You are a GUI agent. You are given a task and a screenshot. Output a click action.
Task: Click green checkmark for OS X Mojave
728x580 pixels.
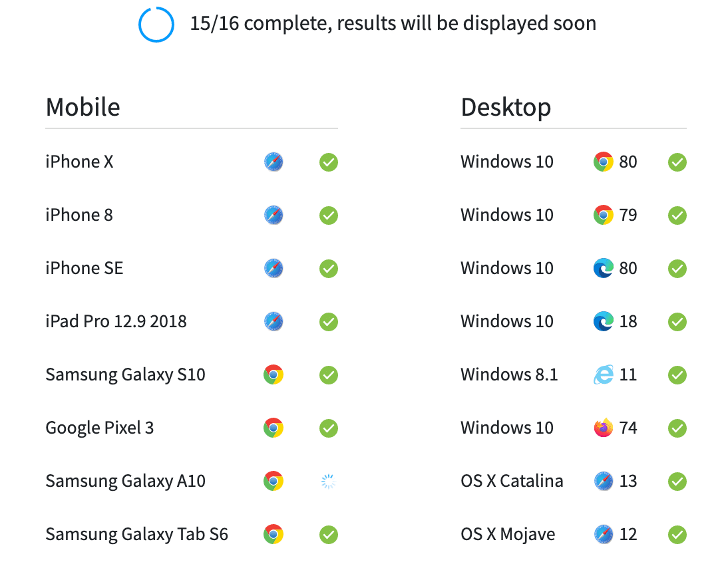pos(677,535)
